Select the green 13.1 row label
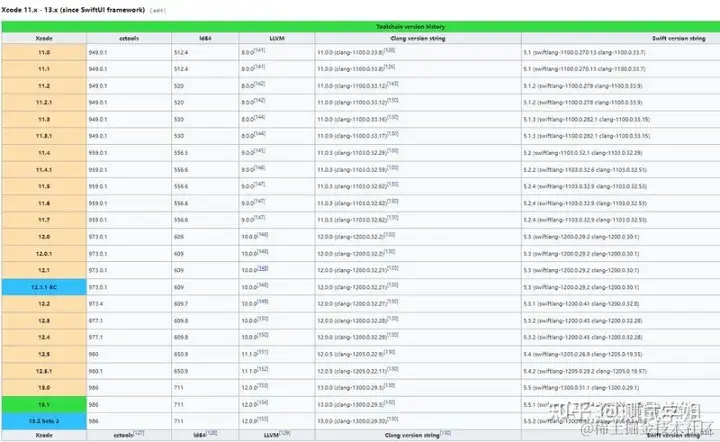This screenshot has width=720, height=442. (x=44, y=405)
